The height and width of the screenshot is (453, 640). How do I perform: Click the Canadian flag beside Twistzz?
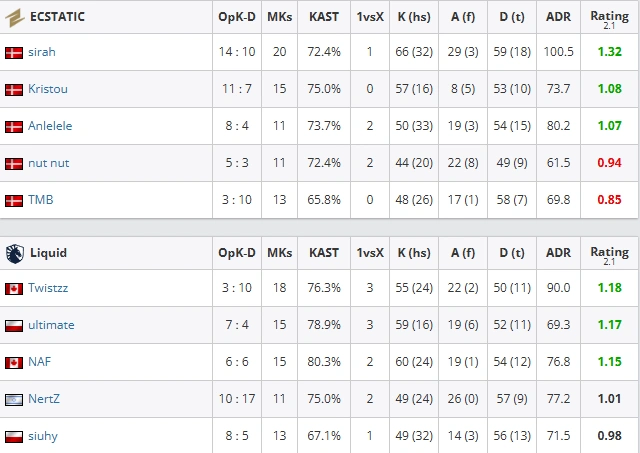pyautogui.click(x=14, y=289)
